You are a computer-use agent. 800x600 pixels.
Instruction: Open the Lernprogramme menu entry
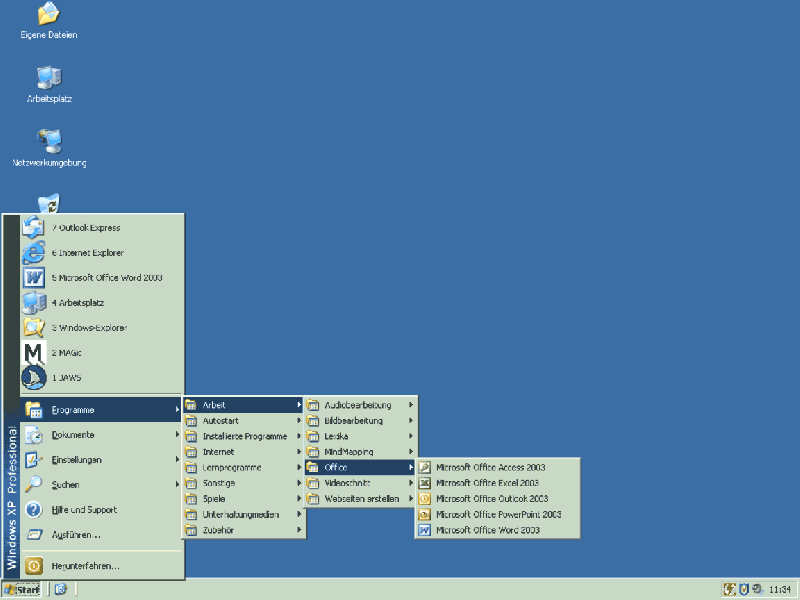(x=244, y=467)
